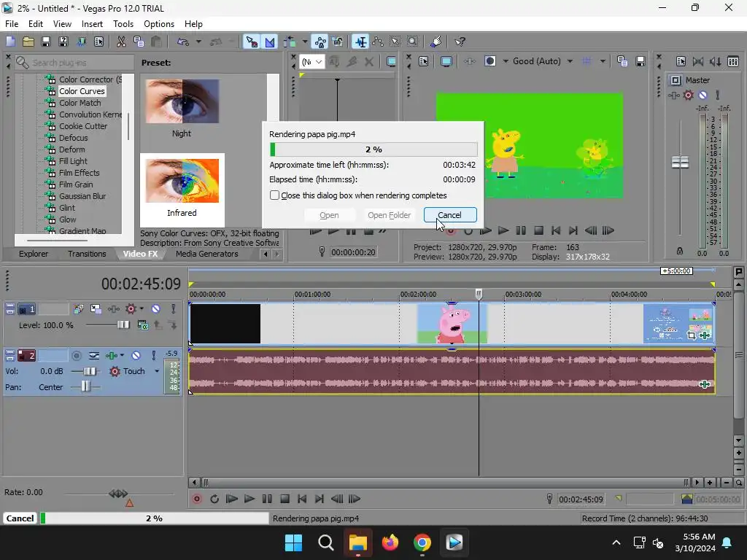747x560 pixels.
Task: Arm audio track 2 for record
Action: [x=76, y=355]
